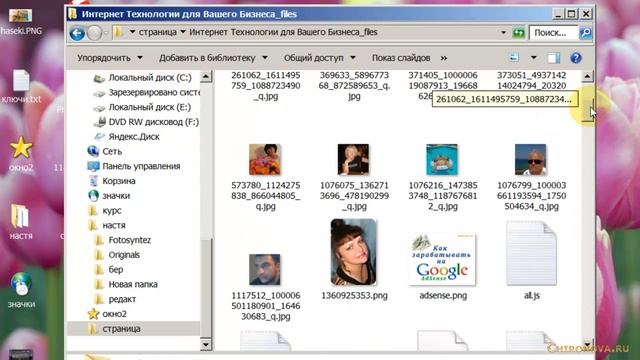Select thumbnail 1076799_100003661193594_1750504634_q.jpg
Image resolution: width=640 pixels, height=360 pixels.
coord(531,159)
